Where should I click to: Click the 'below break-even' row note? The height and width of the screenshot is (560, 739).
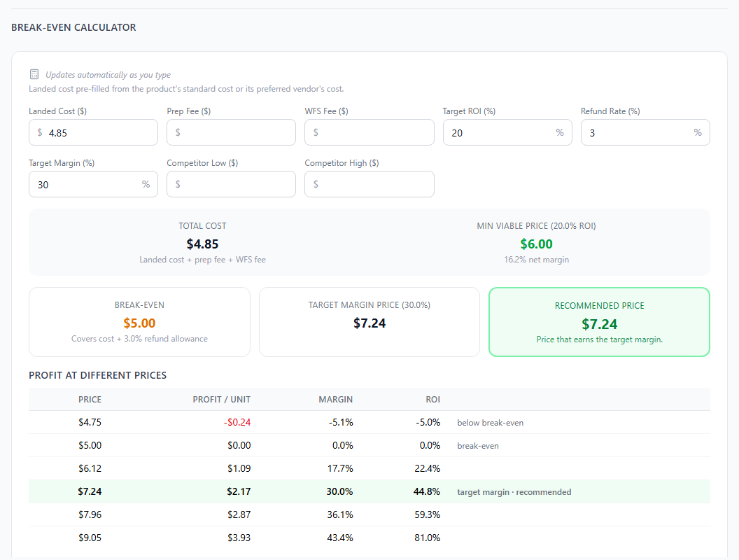(x=490, y=423)
